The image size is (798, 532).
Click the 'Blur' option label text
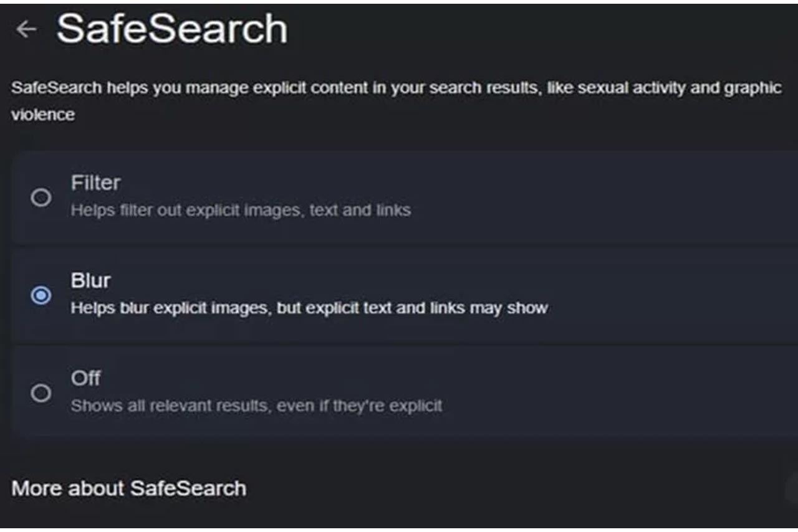pos(90,280)
